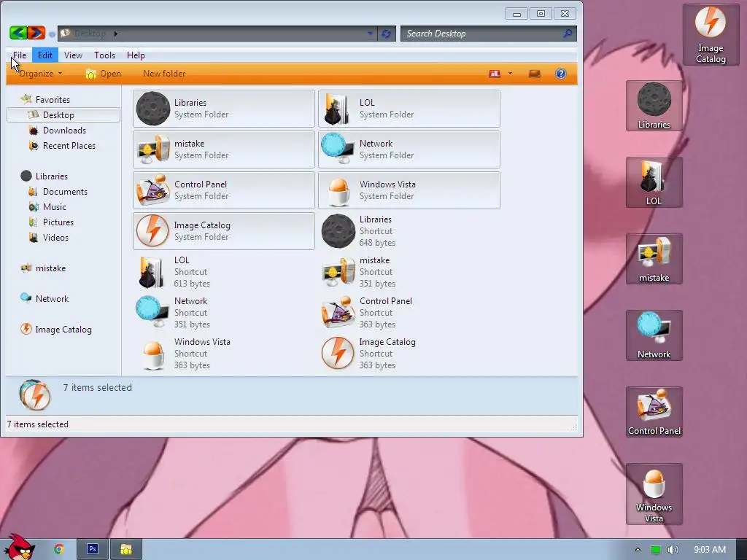Open Photoshop from the taskbar
The height and width of the screenshot is (560, 747).
pos(93,549)
